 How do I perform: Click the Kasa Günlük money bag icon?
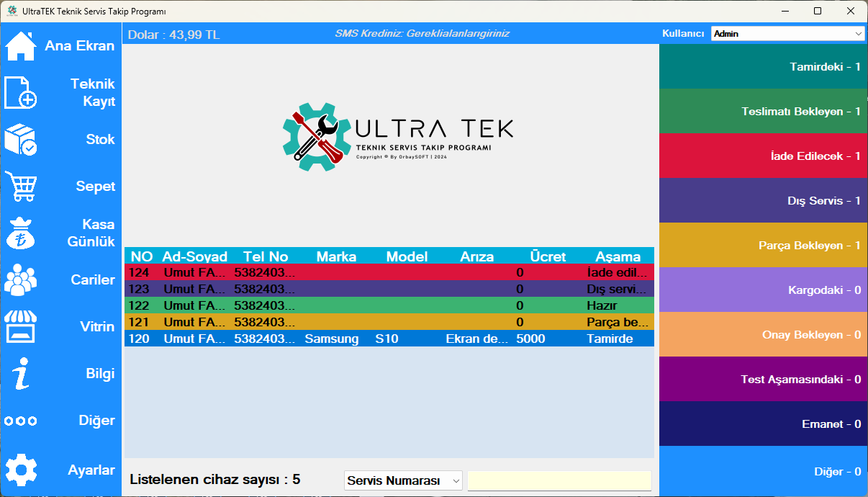21,233
